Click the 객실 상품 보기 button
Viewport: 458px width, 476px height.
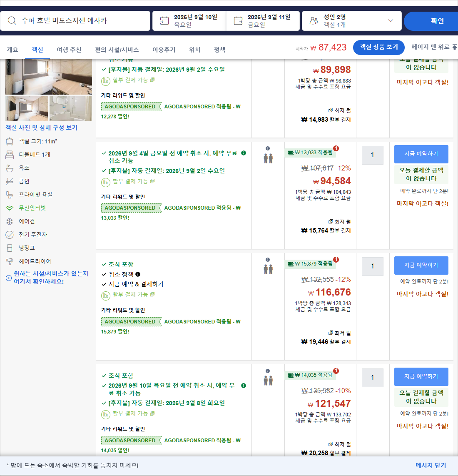379,48
